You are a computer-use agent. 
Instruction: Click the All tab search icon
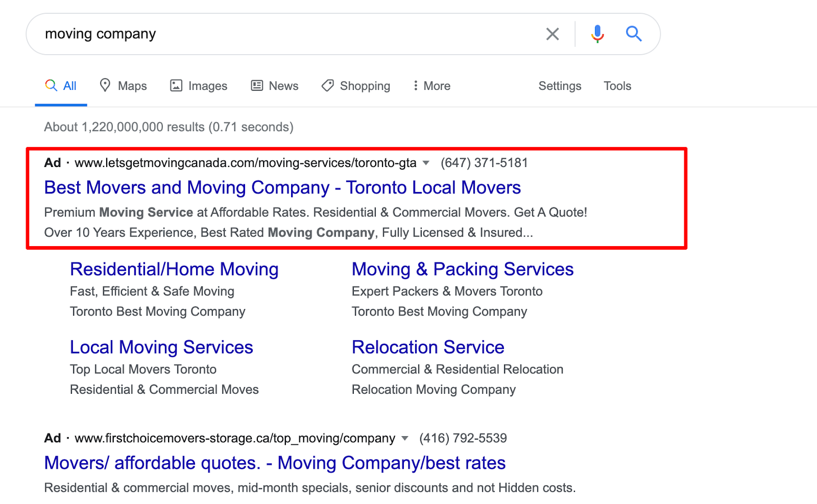[51, 85]
